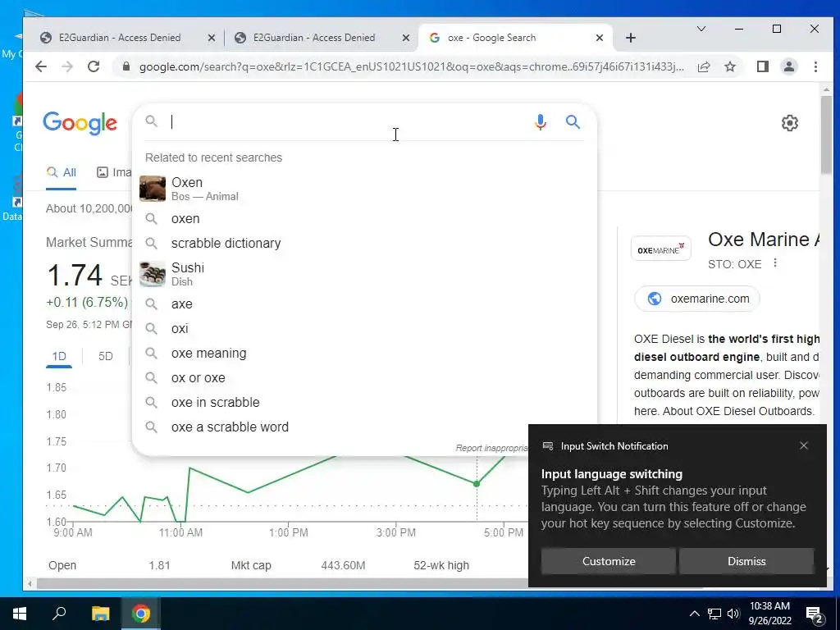
Task: Open the Chrome side panel icon
Action: tap(762, 66)
